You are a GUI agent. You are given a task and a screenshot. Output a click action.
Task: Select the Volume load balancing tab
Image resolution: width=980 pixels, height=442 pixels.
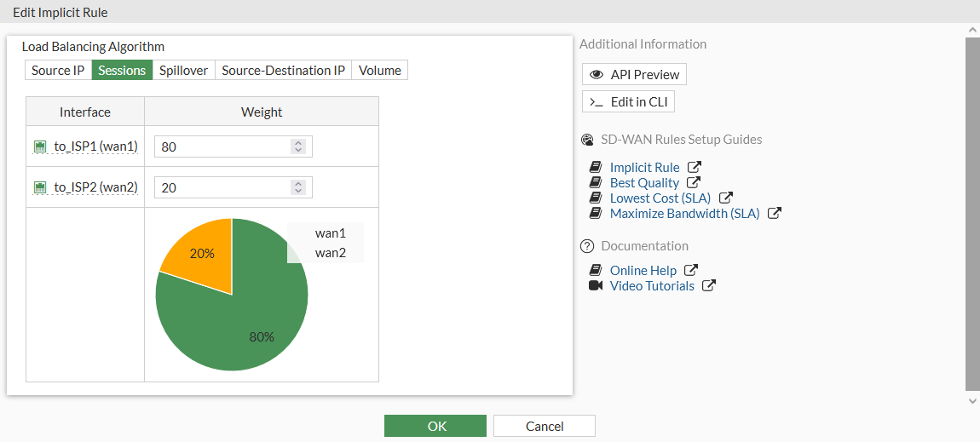point(379,71)
